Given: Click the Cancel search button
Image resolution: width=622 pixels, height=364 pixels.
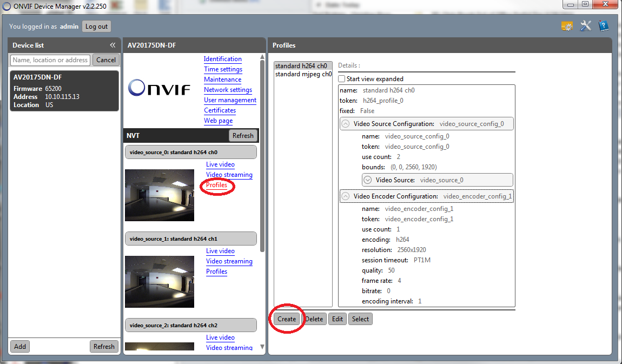Looking at the screenshot, I should click(106, 60).
